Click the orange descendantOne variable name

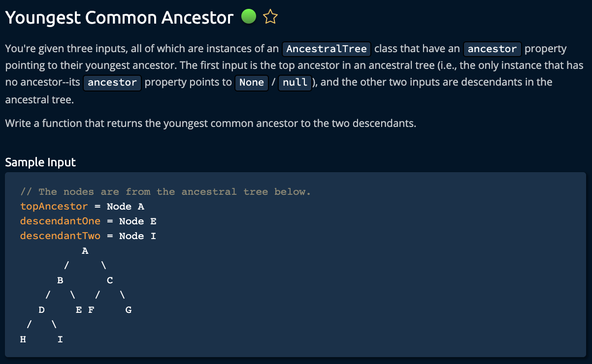click(x=60, y=221)
